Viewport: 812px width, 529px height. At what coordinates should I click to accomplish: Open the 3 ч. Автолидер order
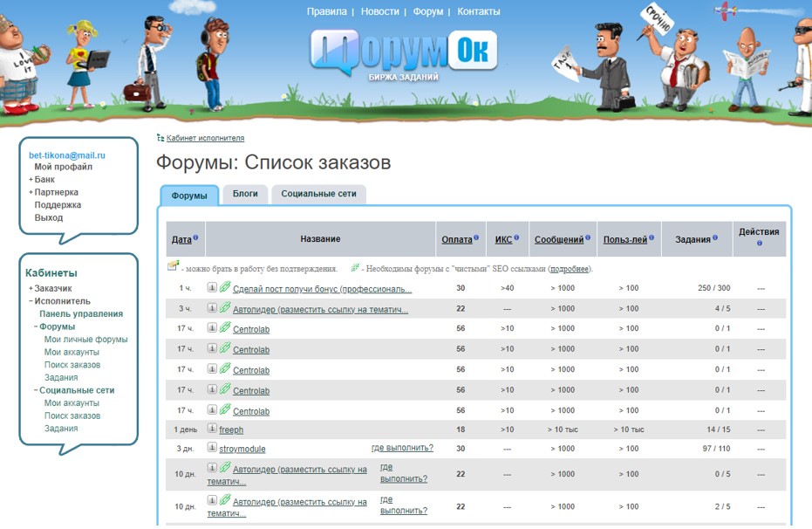[320, 310]
